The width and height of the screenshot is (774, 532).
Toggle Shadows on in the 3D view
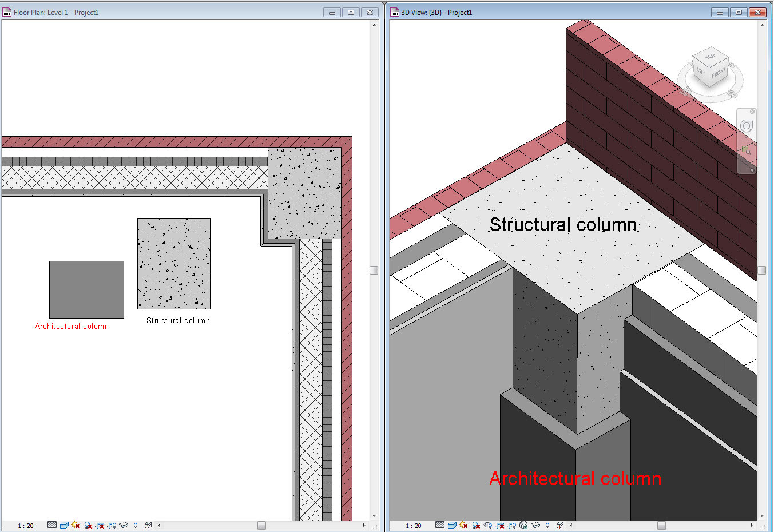pyautogui.click(x=475, y=525)
